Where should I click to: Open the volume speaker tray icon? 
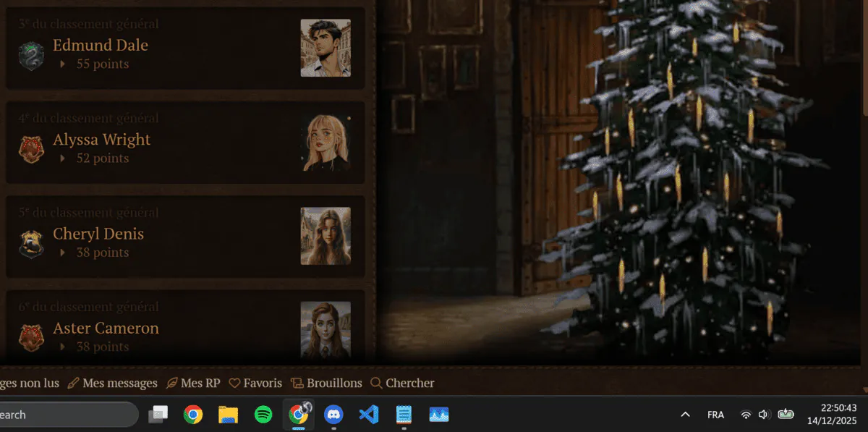click(x=763, y=415)
